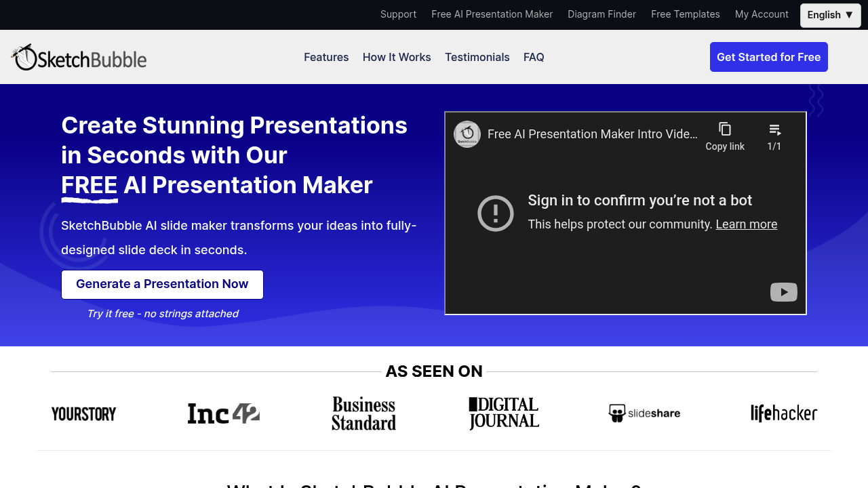Click the Support link in the top bar
868x488 pixels.
398,14
